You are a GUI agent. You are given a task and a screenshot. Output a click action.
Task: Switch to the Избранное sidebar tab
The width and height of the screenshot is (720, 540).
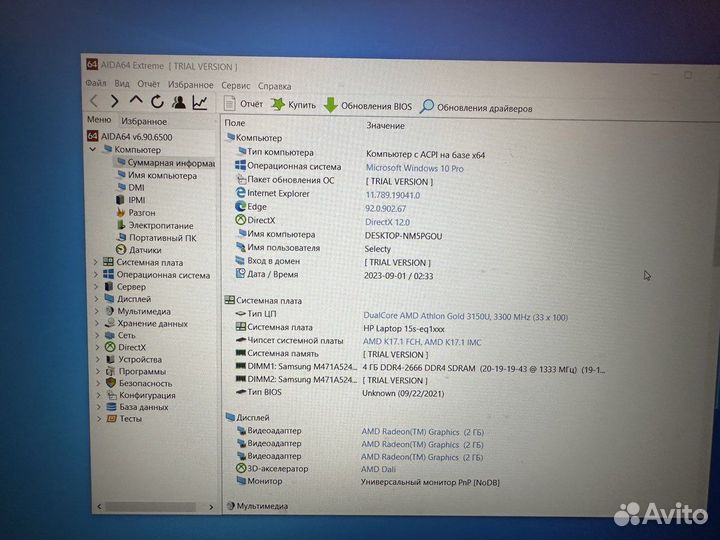(144, 121)
